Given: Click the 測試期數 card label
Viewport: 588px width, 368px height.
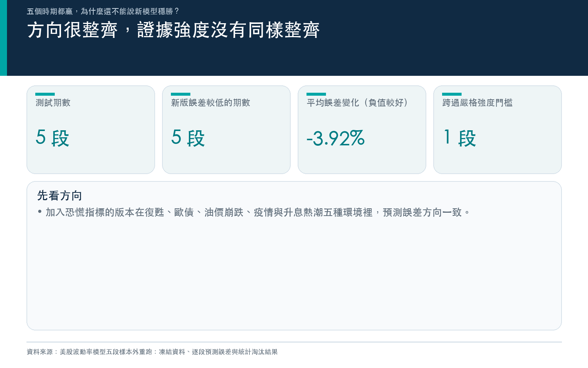Looking at the screenshot, I should tap(53, 103).
